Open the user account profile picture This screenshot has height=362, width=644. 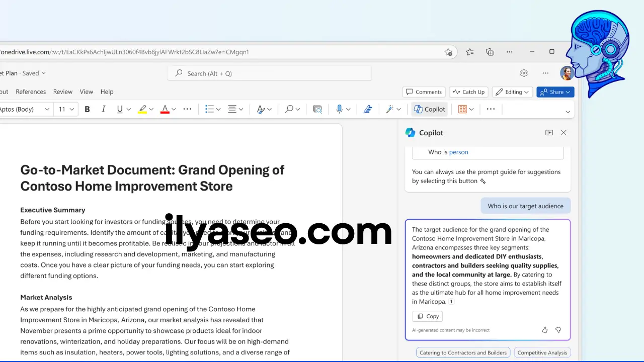[567, 73]
